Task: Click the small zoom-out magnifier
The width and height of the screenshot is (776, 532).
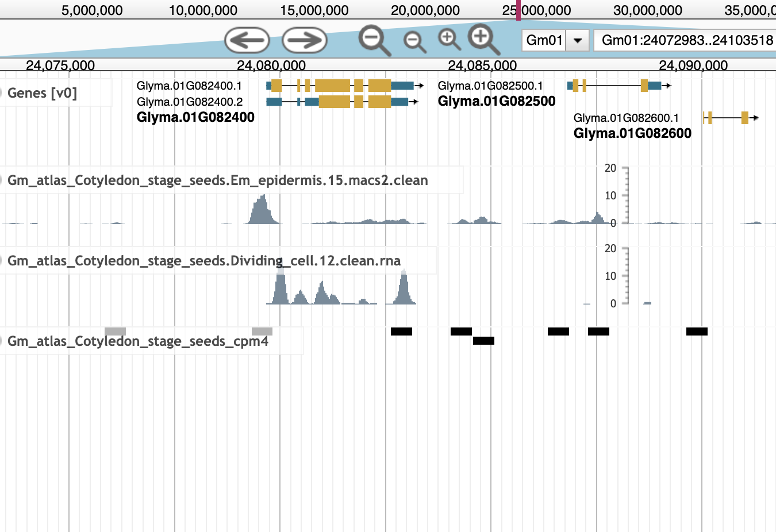Action: coord(415,43)
